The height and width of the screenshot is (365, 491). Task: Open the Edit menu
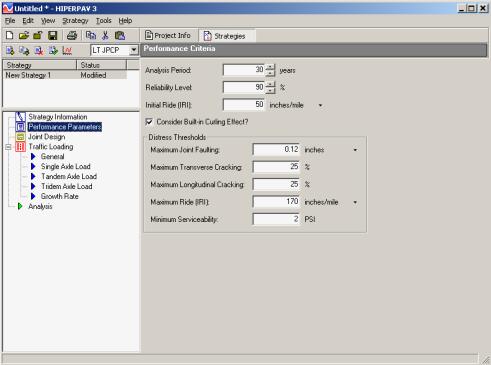(x=28, y=21)
